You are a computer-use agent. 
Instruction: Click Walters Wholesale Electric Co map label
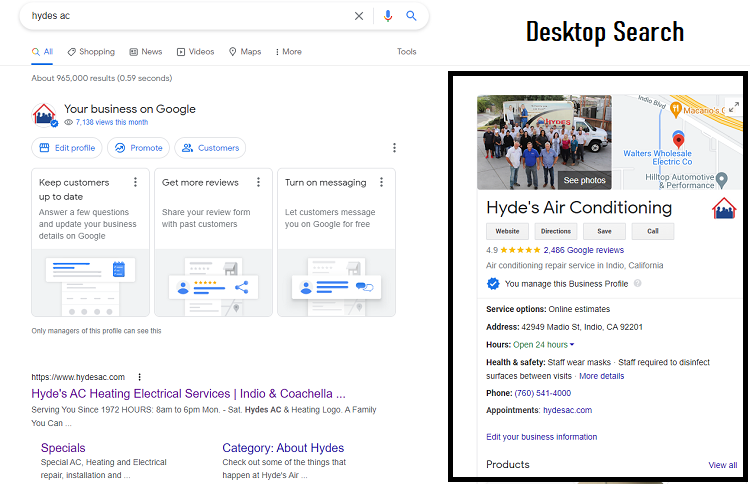click(658, 158)
